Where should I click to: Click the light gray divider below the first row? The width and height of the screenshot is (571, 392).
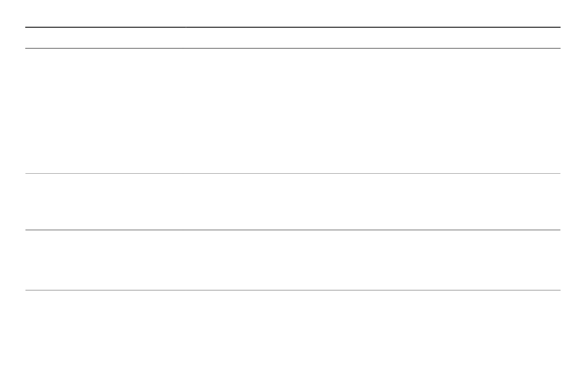tap(293, 173)
